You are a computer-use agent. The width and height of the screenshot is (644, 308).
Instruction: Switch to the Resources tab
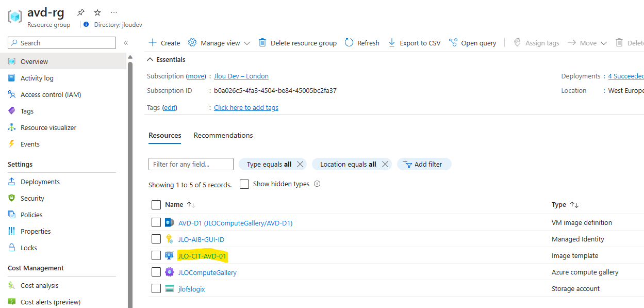click(x=165, y=135)
